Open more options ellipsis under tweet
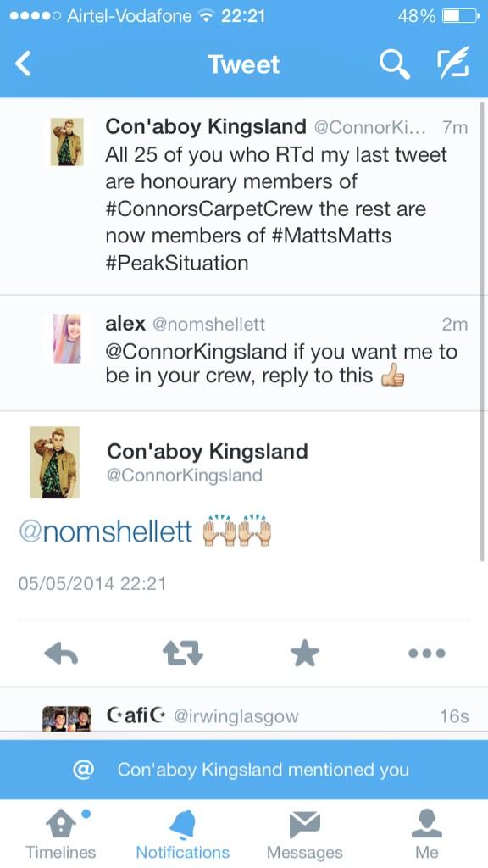 coord(427,654)
